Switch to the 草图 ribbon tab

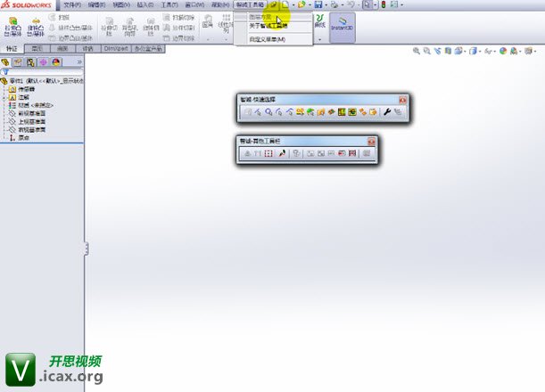coord(37,49)
